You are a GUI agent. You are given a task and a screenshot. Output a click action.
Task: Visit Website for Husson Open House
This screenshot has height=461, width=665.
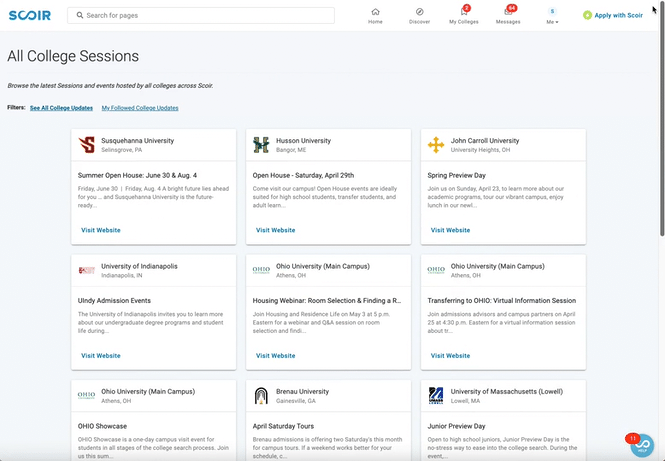pos(276,230)
